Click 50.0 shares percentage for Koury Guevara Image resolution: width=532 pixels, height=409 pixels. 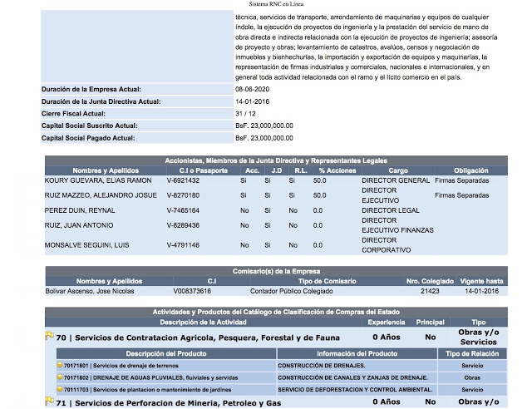pyautogui.click(x=319, y=180)
